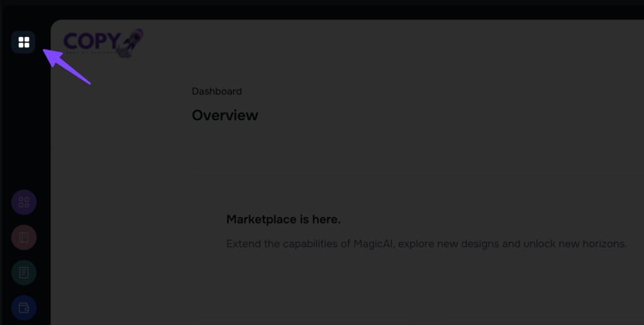The image size is (644, 325).
Task: Open the white four-square grid menu
Action: (x=23, y=42)
